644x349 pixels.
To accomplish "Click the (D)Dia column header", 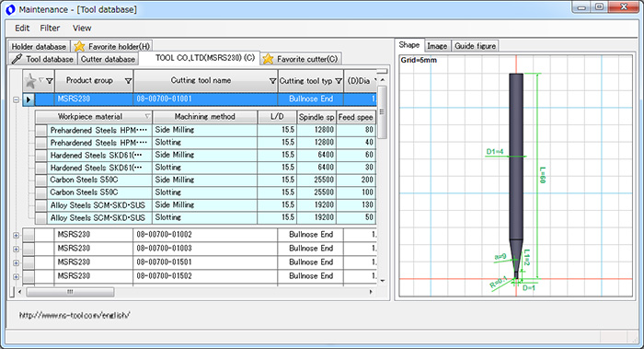I will [x=360, y=80].
